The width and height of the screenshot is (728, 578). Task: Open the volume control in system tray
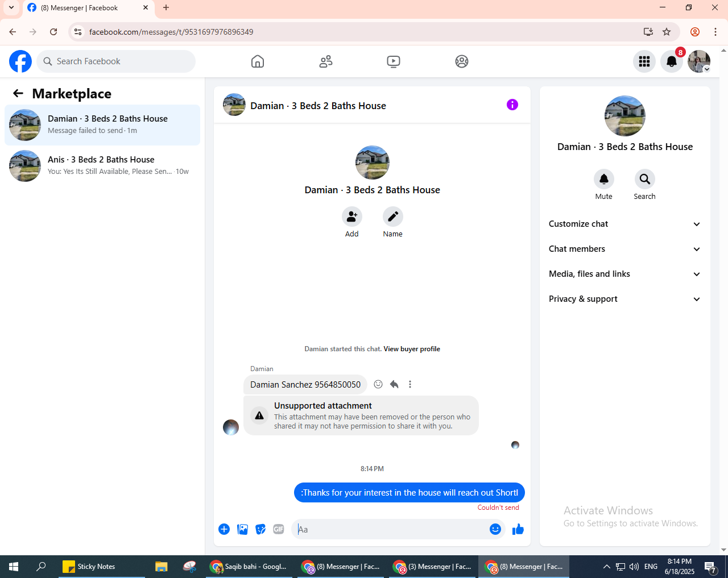pyautogui.click(x=634, y=567)
